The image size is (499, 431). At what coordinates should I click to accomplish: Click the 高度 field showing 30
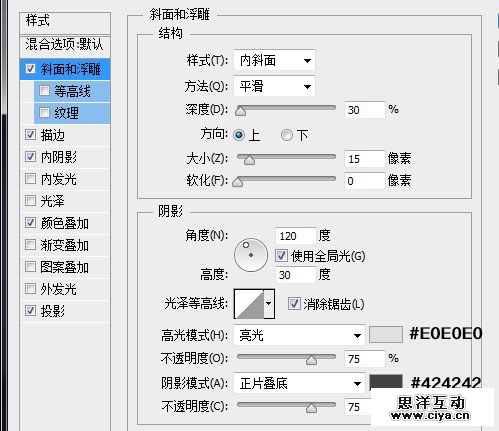[296, 275]
